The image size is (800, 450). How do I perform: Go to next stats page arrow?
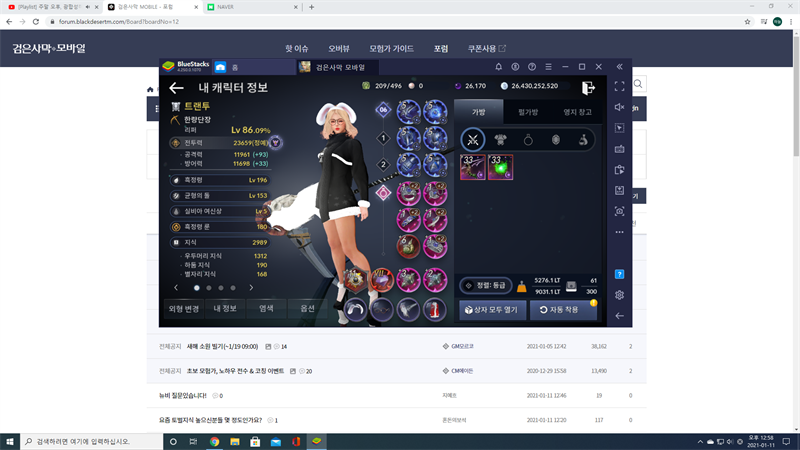pyautogui.click(x=249, y=287)
